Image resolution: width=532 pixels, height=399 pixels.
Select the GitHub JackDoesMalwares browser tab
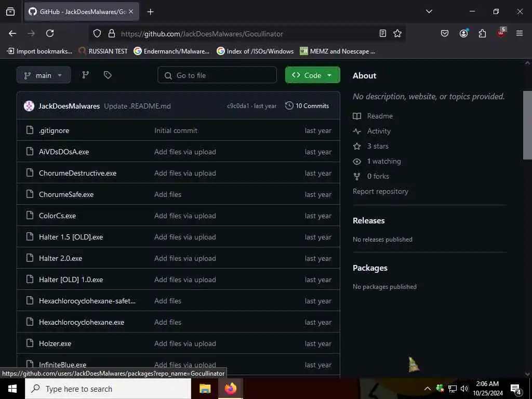click(x=82, y=12)
